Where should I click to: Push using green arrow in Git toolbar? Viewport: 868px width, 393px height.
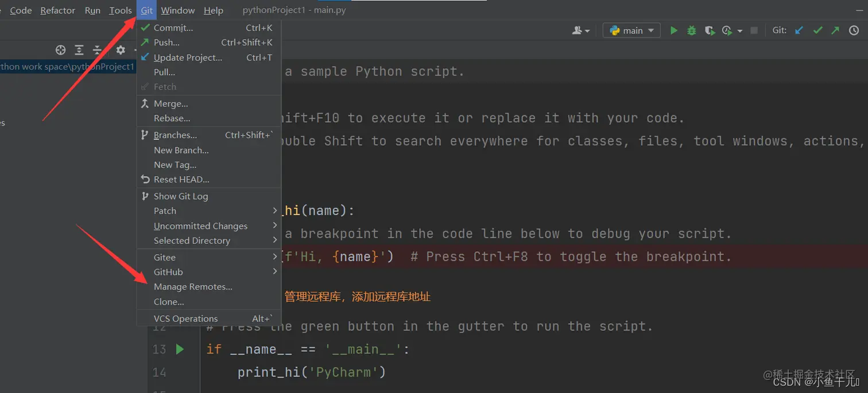point(835,30)
